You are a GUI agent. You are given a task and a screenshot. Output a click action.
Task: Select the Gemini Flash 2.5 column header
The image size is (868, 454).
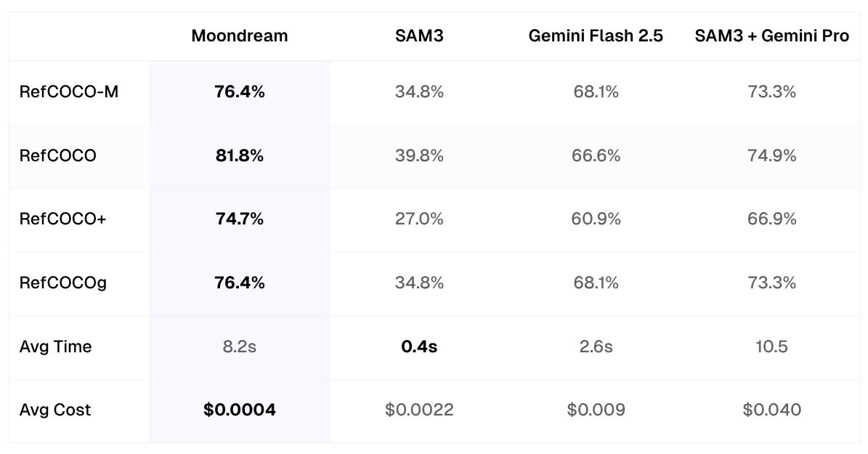(596, 36)
